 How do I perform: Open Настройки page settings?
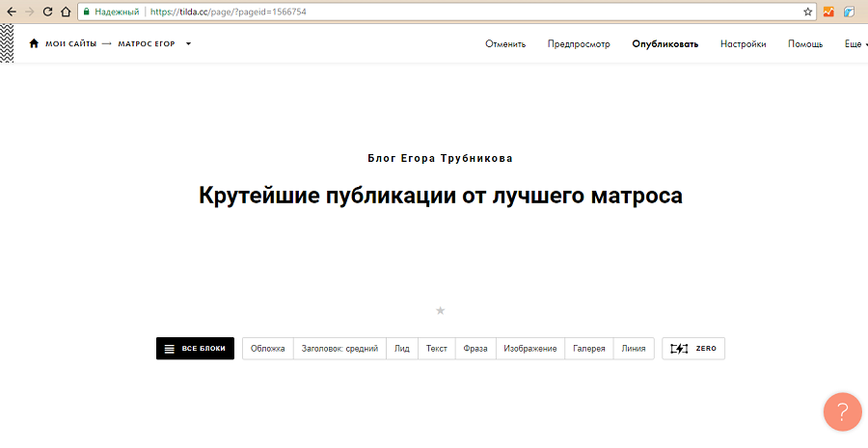(x=743, y=44)
